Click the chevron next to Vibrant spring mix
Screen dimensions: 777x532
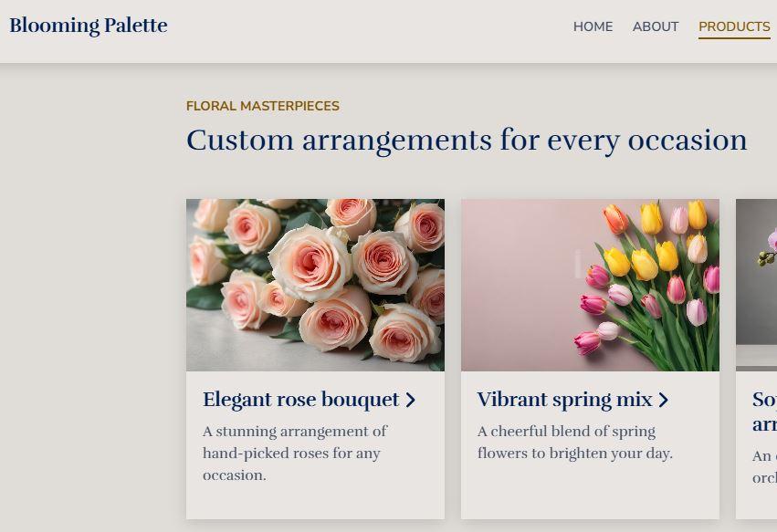pyautogui.click(x=664, y=401)
